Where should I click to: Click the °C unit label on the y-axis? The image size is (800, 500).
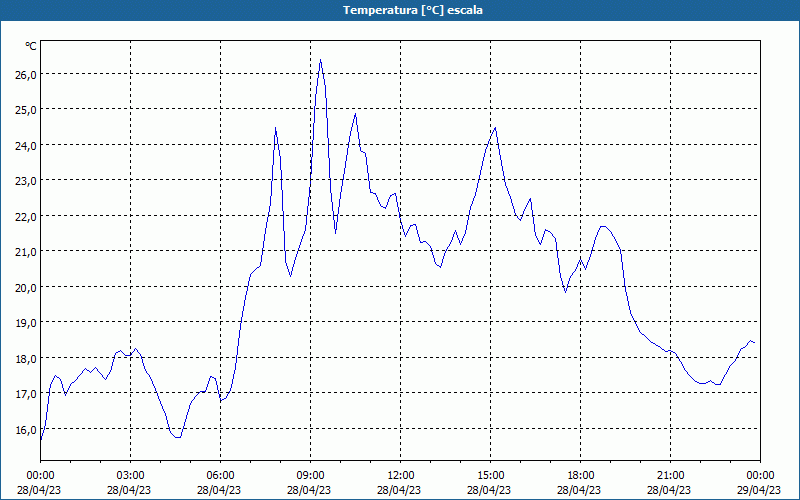(x=31, y=46)
